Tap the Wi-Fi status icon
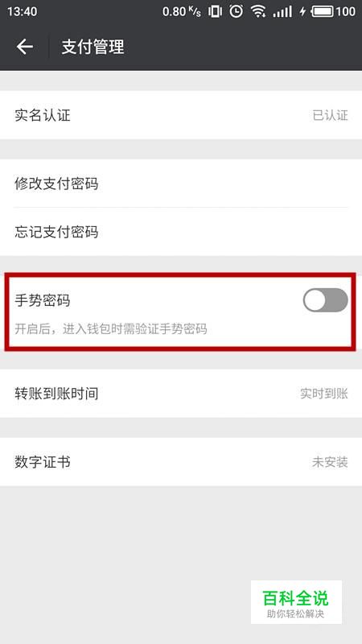The height and width of the screenshot is (644, 362). click(x=258, y=11)
